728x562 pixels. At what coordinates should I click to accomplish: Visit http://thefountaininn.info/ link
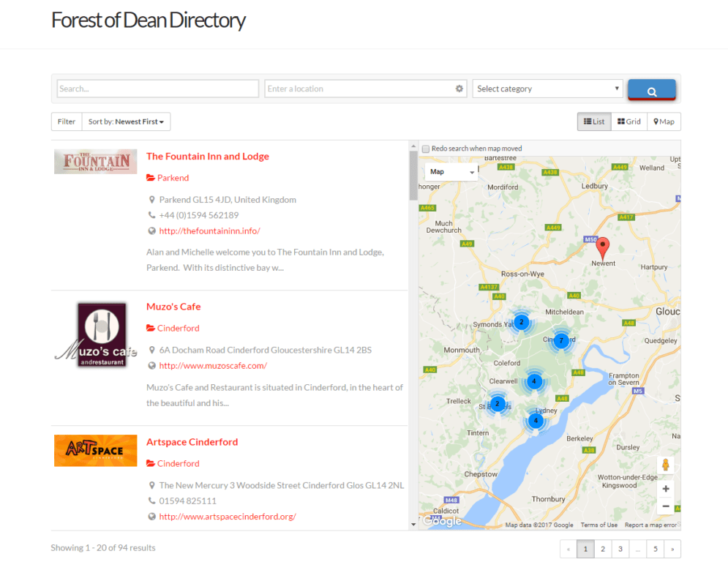210,231
